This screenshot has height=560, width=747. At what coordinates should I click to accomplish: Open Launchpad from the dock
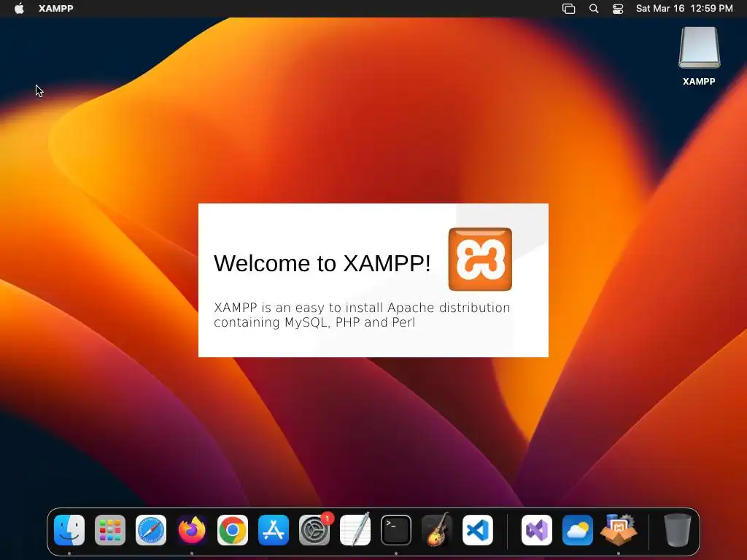[110, 530]
